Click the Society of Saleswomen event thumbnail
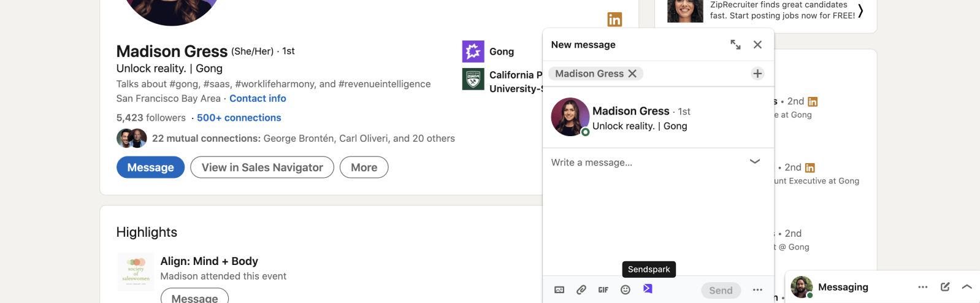This screenshot has width=980, height=303. click(136, 271)
